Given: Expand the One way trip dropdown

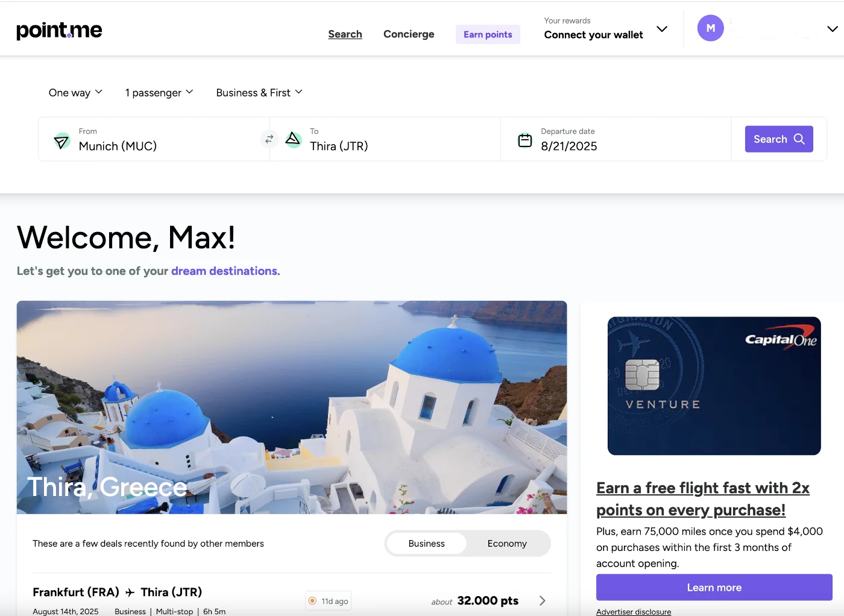Looking at the screenshot, I should click(x=75, y=93).
